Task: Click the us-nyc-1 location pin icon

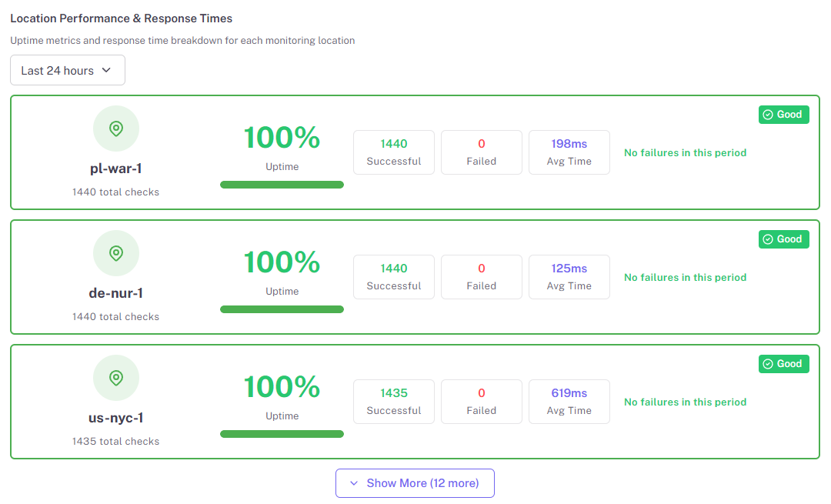Action: (x=116, y=378)
